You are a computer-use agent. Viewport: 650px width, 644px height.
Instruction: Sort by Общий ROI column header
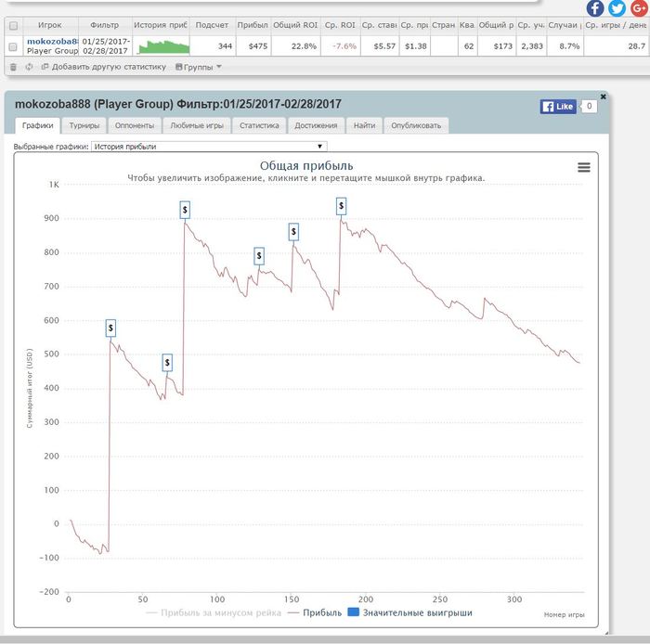click(x=295, y=25)
